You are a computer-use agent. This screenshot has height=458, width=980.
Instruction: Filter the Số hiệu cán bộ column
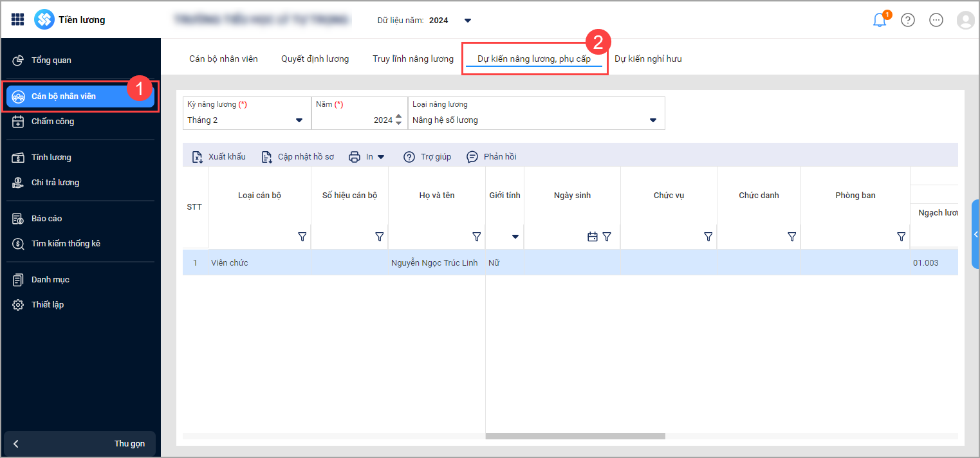coord(380,237)
